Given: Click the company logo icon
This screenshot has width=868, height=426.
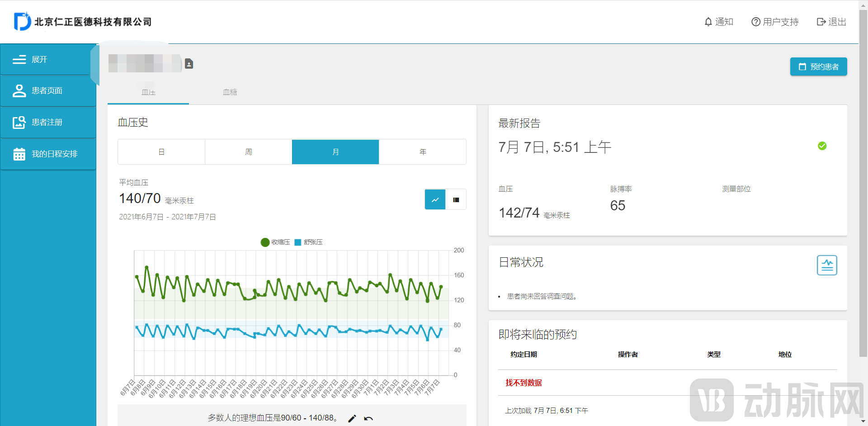Looking at the screenshot, I should point(23,21).
